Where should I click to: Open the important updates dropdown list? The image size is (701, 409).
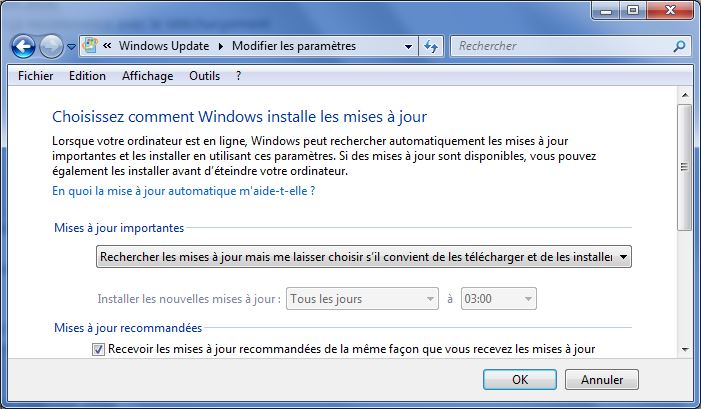(363, 257)
